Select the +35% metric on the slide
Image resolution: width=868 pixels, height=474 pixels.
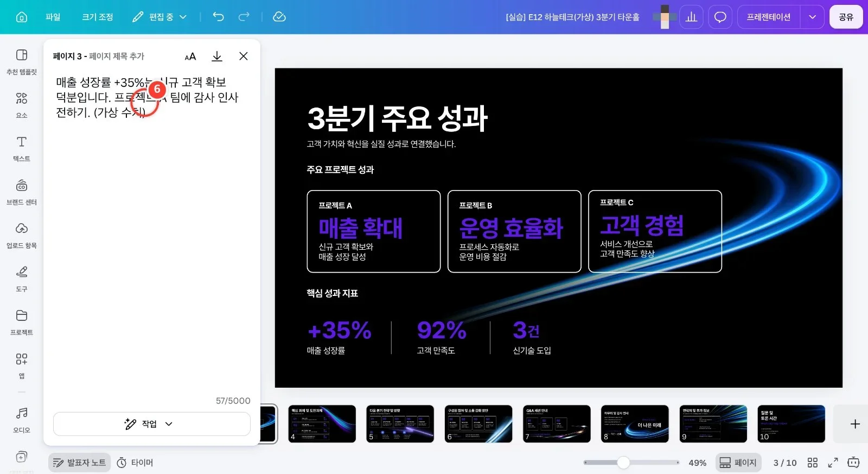tap(340, 330)
